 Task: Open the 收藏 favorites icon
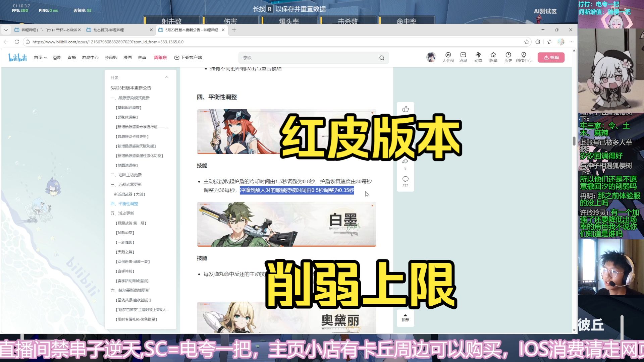493,57
